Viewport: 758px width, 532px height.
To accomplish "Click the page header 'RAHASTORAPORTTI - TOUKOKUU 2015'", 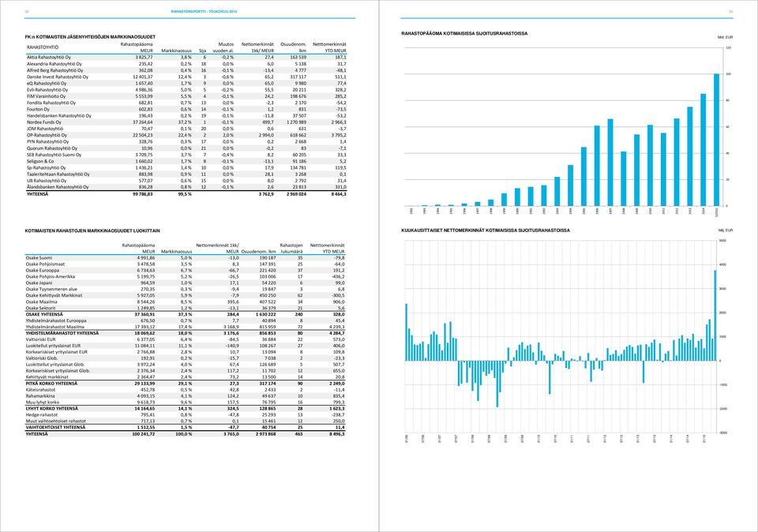I will [x=204, y=11].
